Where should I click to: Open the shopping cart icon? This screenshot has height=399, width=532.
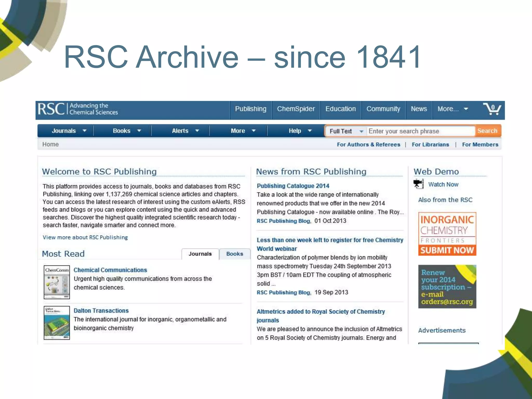point(492,109)
